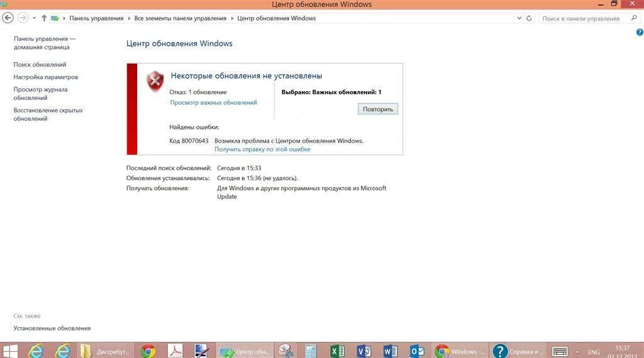Show hidden tray icons arrow
Screen dimensions: 644x358
(x=577, y=352)
